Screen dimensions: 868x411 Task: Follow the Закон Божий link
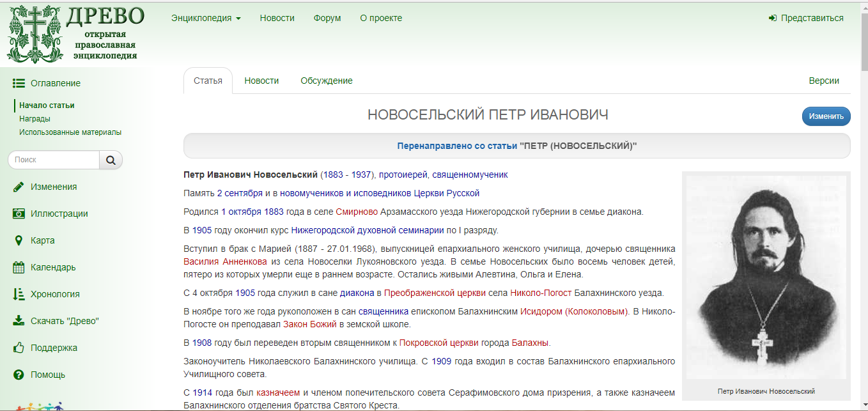pos(309,325)
